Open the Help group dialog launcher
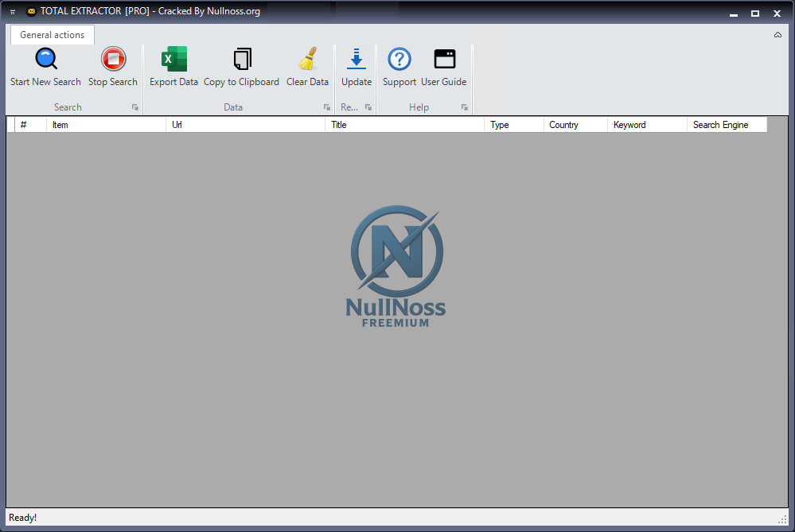 click(464, 107)
